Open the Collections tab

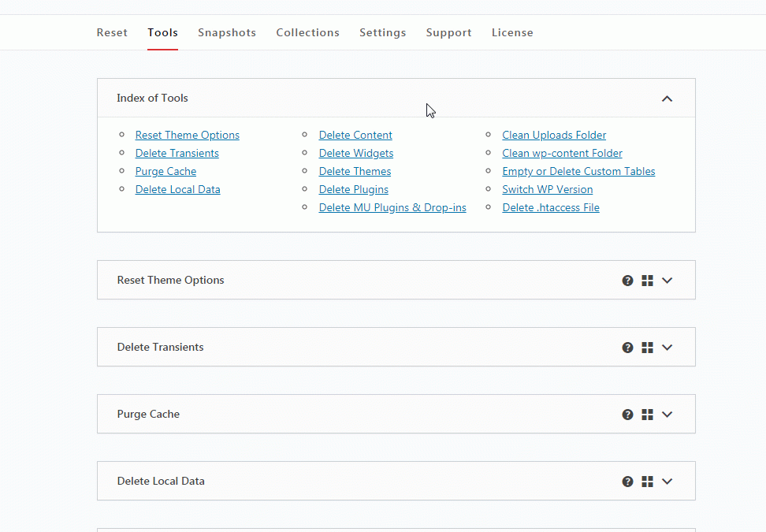tap(307, 32)
